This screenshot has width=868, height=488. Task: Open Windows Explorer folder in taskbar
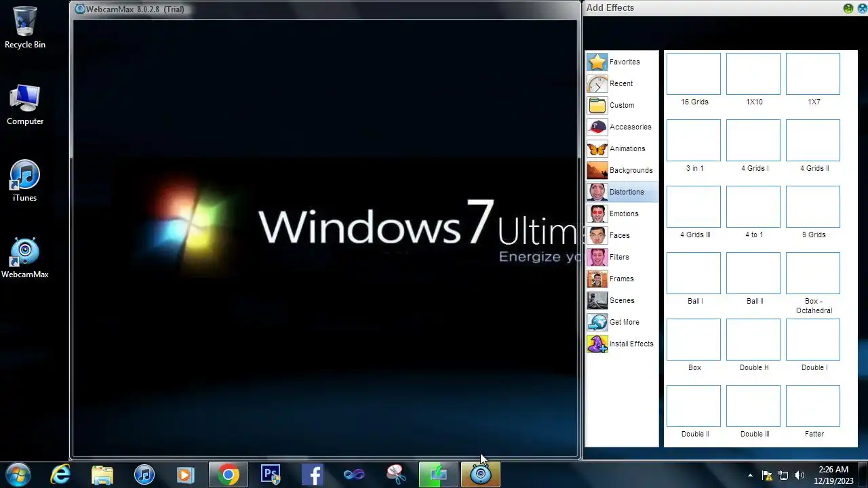(102, 474)
